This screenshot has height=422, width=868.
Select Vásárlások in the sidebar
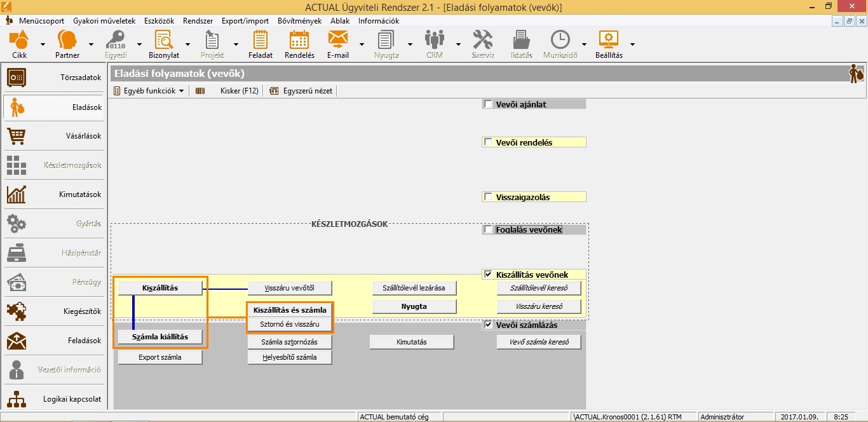54,136
